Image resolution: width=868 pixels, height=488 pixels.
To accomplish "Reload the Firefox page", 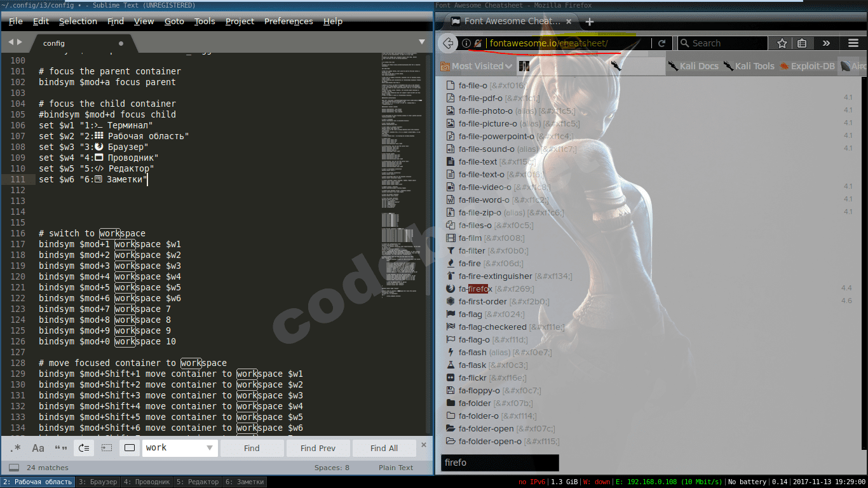I will pos(661,43).
